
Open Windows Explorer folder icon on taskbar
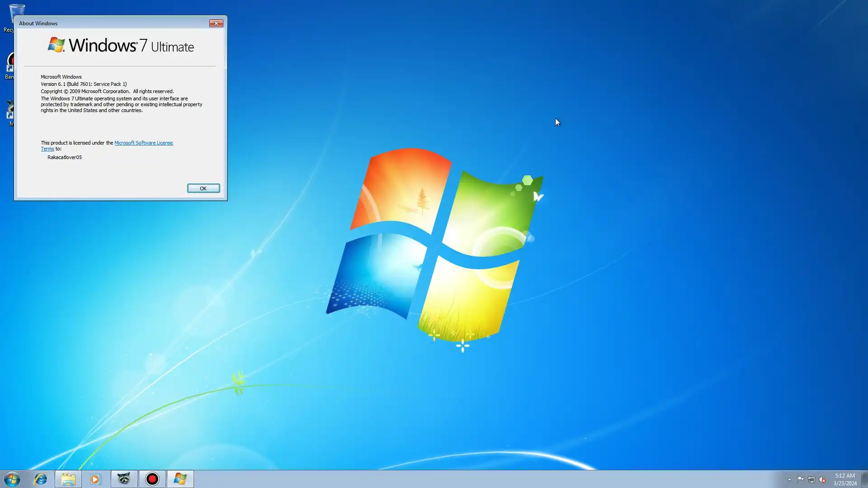(68, 479)
